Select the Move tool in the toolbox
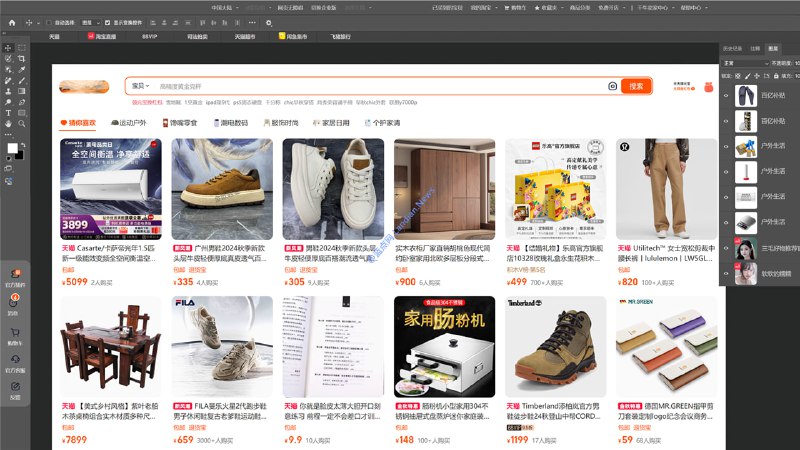 tap(8, 47)
